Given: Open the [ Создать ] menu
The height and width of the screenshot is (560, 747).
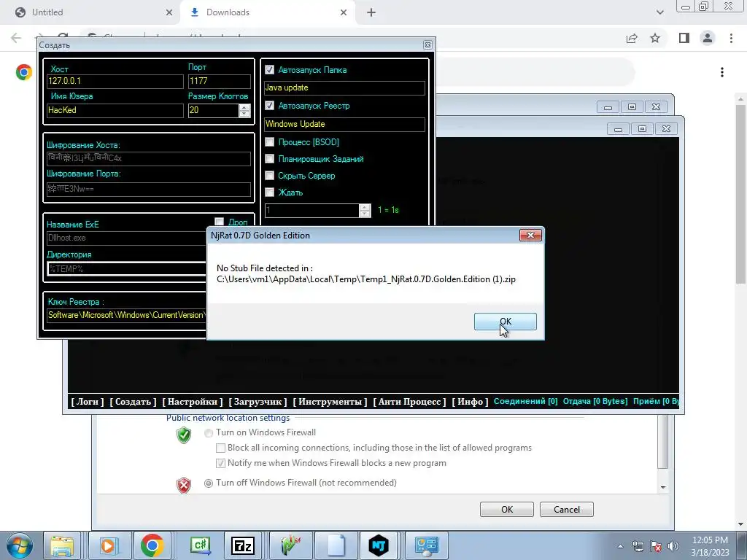Looking at the screenshot, I should 133,402.
